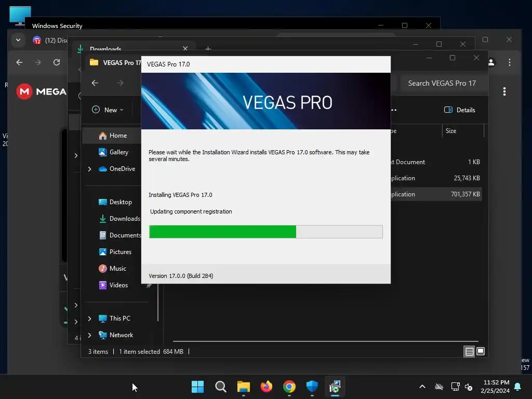Expand the Network tree node
This screenshot has height=399, width=532.
coord(89,335)
